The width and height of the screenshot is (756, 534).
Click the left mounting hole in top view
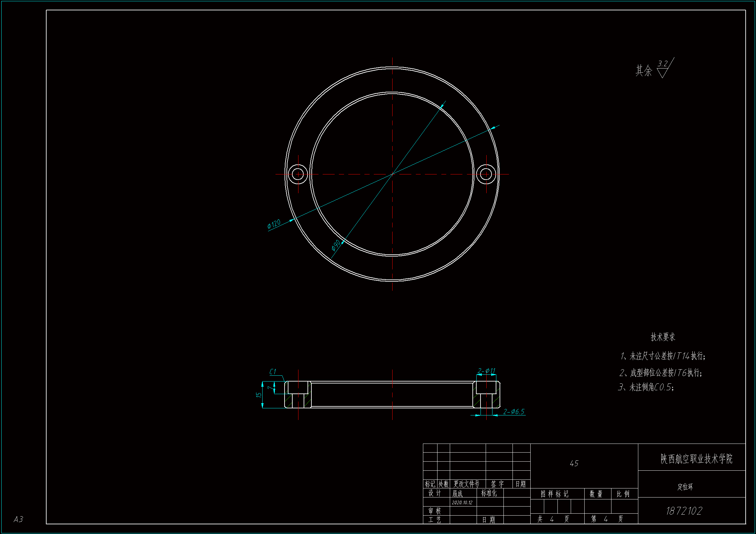298,174
